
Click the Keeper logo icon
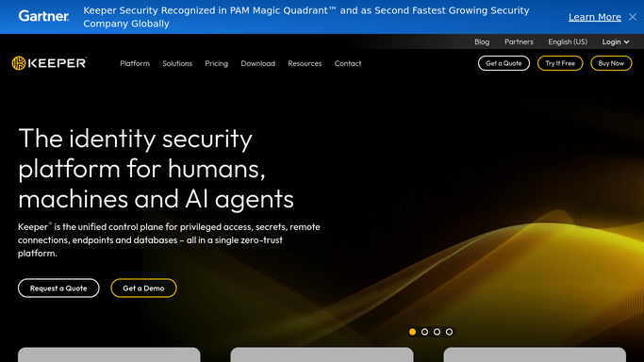(19, 63)
